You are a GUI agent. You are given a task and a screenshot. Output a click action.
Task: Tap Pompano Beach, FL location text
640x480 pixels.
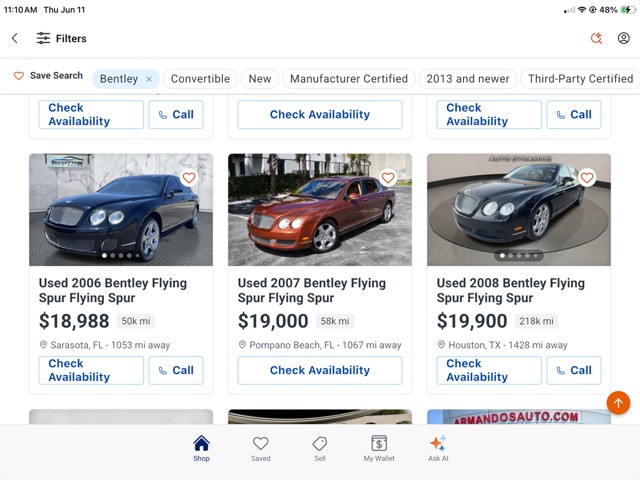click(325, 345)
